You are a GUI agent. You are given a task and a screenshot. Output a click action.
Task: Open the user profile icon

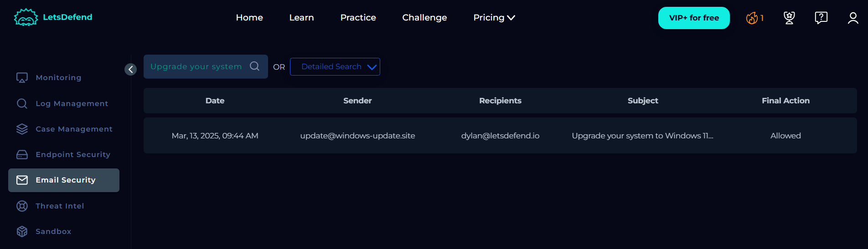coord(853,18)
